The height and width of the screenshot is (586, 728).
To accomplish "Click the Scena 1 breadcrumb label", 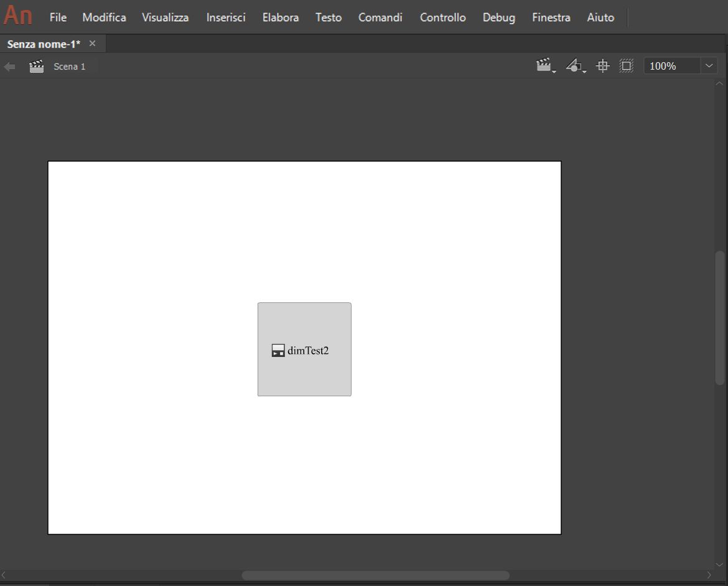I will [x=69, y=66].
